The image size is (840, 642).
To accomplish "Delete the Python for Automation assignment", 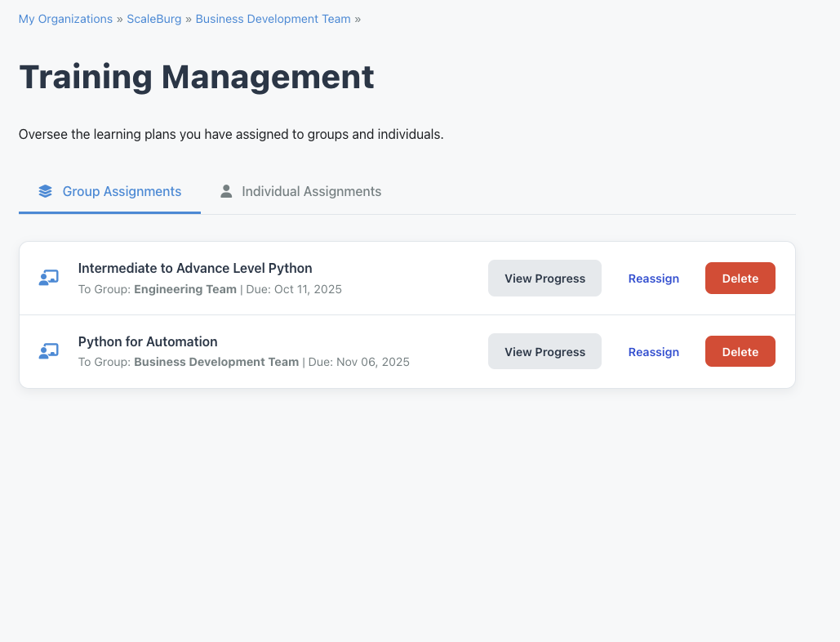I will (740, 352).
